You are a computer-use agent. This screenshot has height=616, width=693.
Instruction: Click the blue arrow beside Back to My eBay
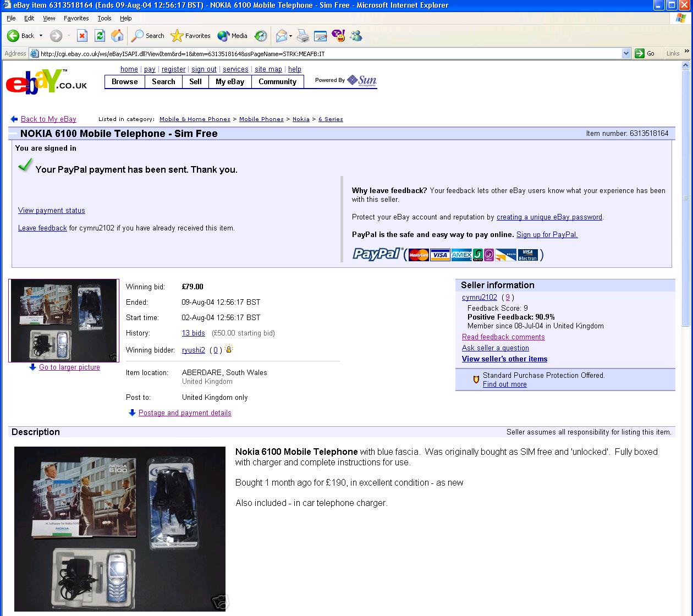(14, 119)
